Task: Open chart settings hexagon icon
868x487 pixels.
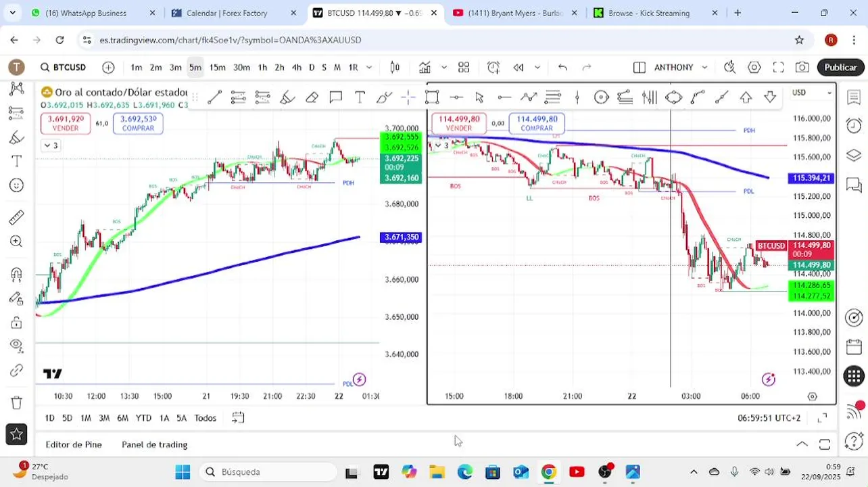Action: 754,67
